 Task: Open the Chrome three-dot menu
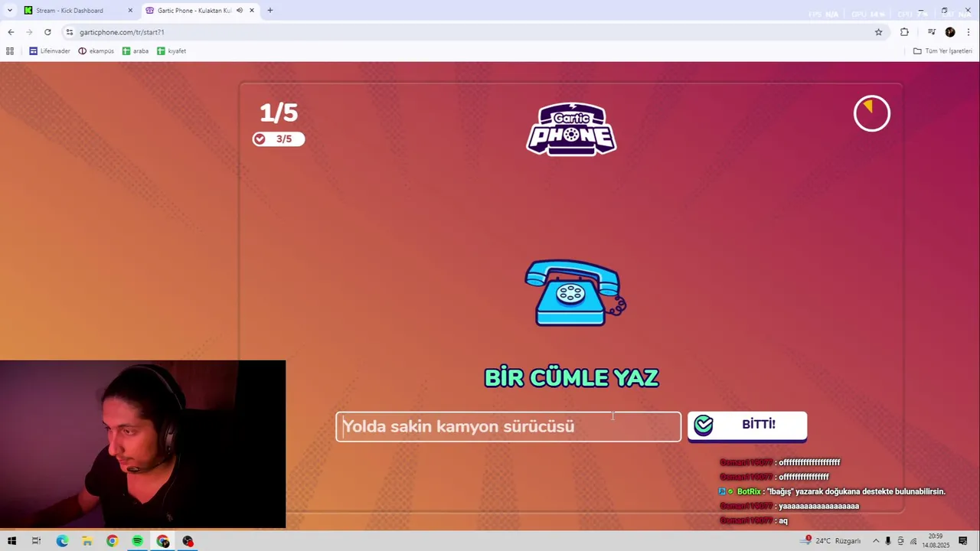969,32
